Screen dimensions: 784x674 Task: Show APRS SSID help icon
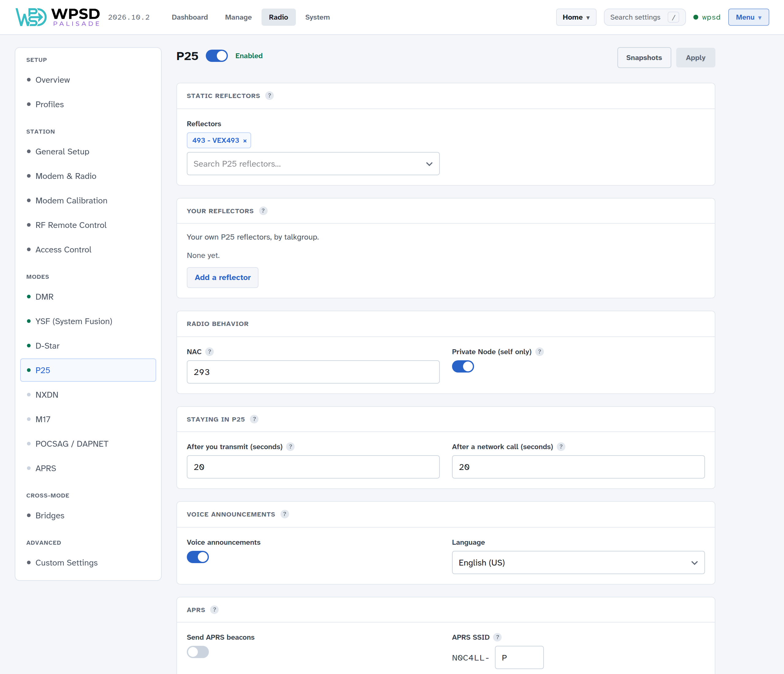[498, 637]
